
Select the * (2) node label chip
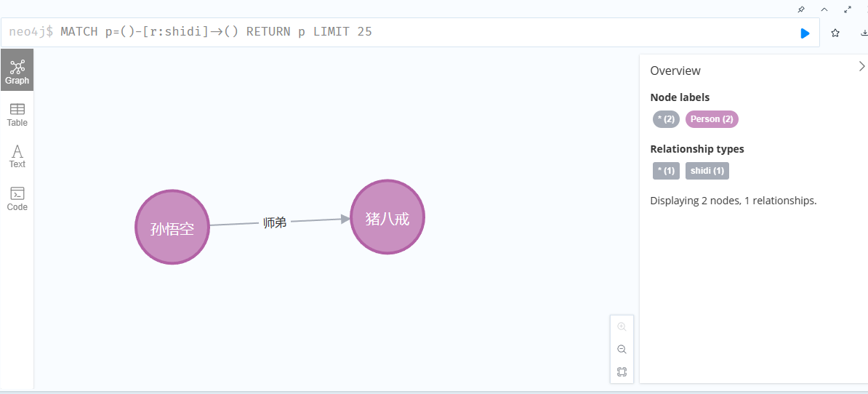pyautogui.click(x=666, y=119)
